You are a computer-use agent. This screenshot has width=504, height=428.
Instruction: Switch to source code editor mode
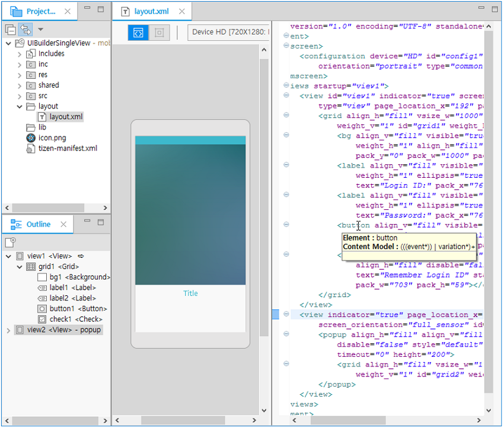(x=138, y=33)
